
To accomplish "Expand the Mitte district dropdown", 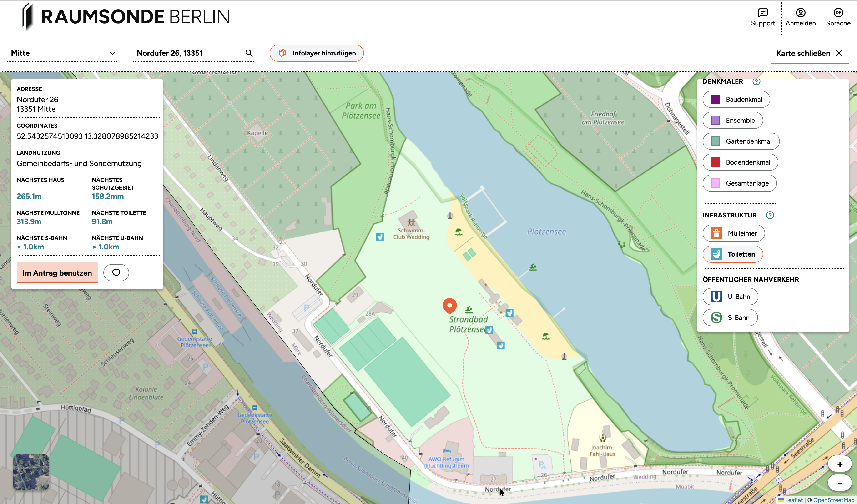I will pyautogui.click(x=63, y=53).
